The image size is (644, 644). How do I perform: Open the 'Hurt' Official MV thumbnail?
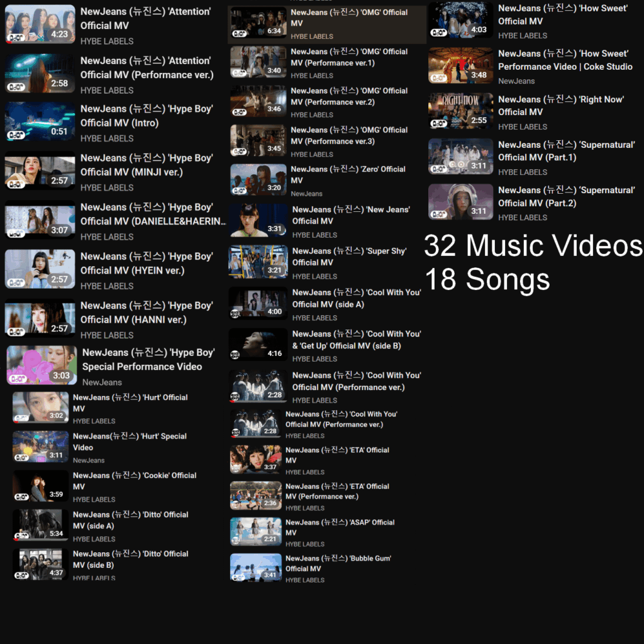pos(40,408)
